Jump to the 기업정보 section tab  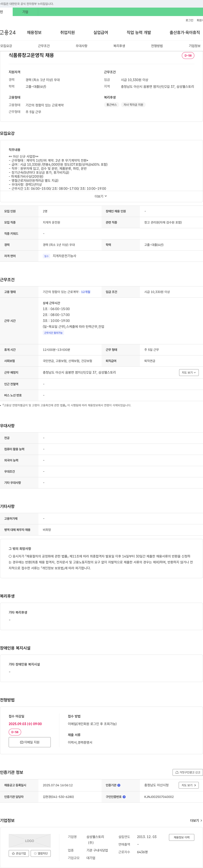click(x=195, y=46)
